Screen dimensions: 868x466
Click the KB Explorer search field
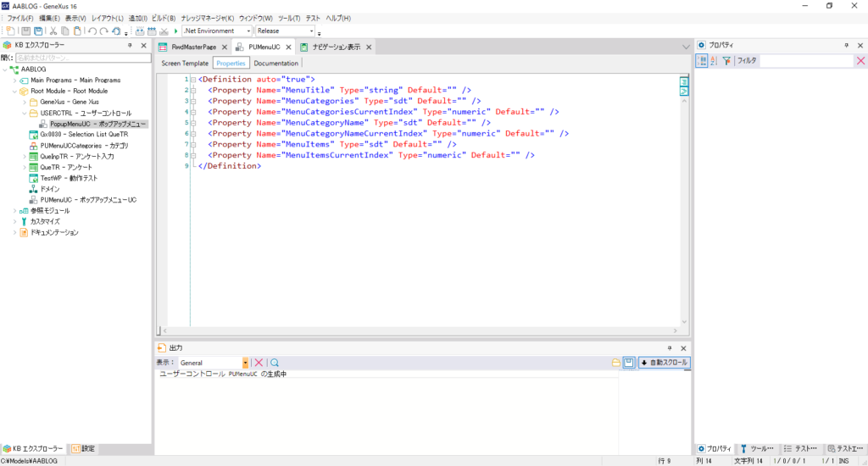coord(83,58)
